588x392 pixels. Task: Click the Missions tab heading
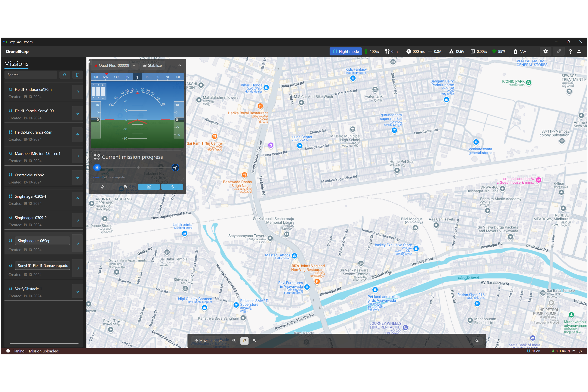click(x=16, y=64)
